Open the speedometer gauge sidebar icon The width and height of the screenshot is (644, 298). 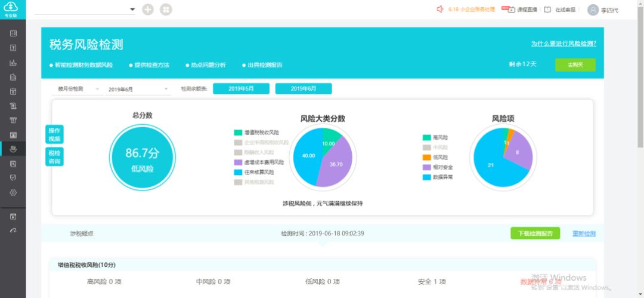(x=13, y=231)
